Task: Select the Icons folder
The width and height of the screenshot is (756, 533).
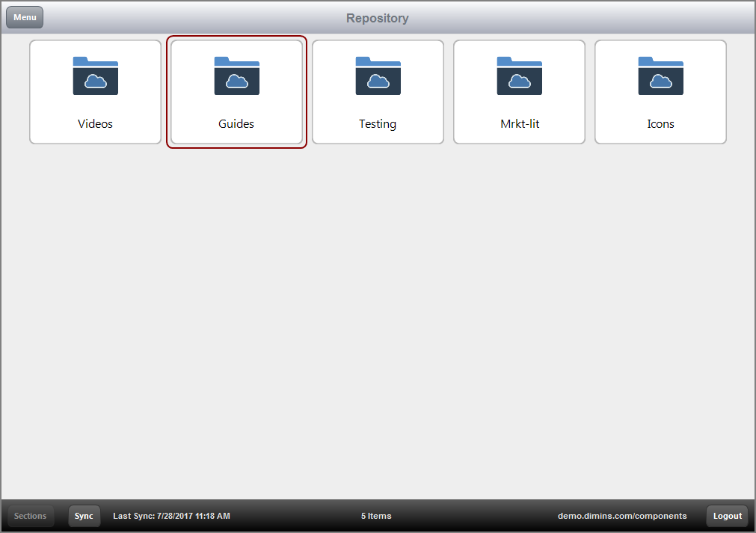Action: [x=660, y=92]
